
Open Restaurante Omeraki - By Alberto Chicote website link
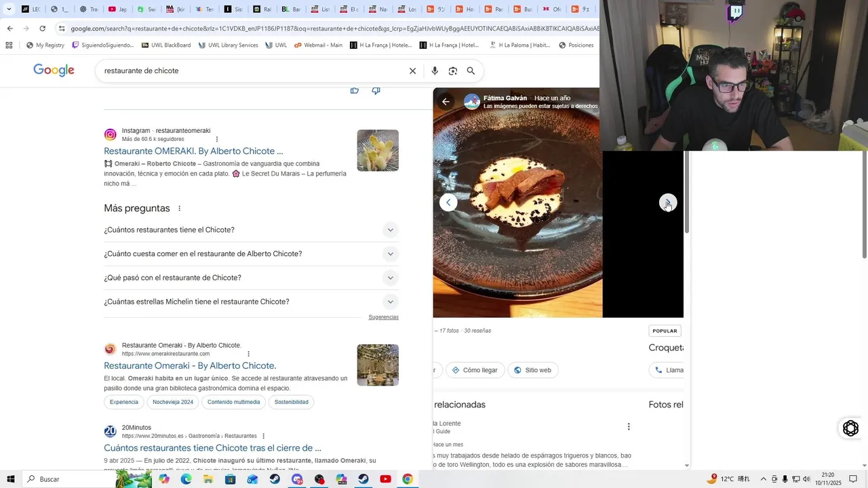[190, 365]
